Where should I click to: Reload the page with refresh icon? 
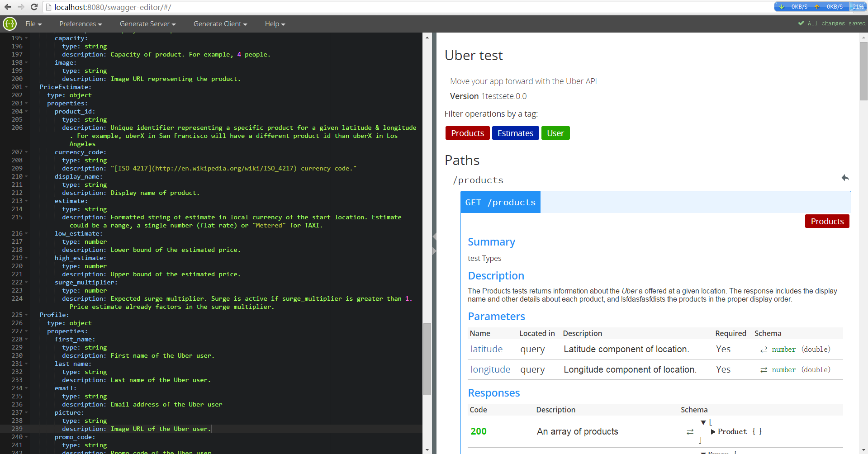point(34,7)
